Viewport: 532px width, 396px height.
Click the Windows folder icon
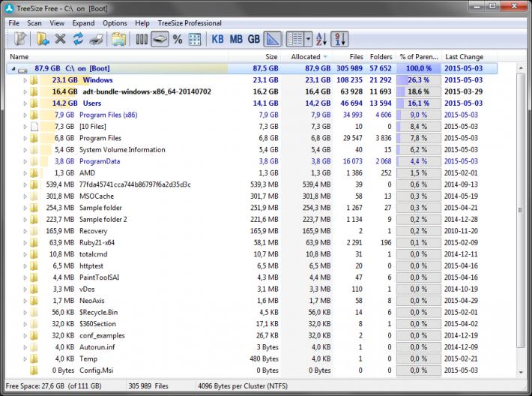(34, 80)
